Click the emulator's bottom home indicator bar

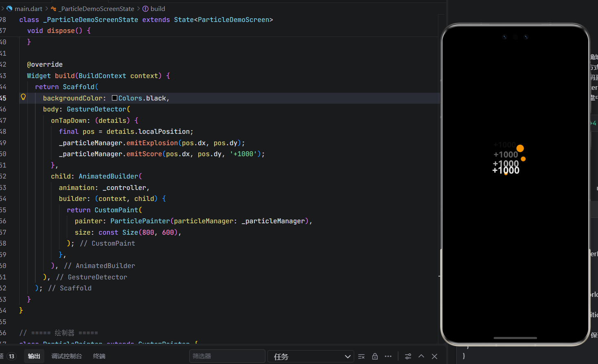[515, 338]
